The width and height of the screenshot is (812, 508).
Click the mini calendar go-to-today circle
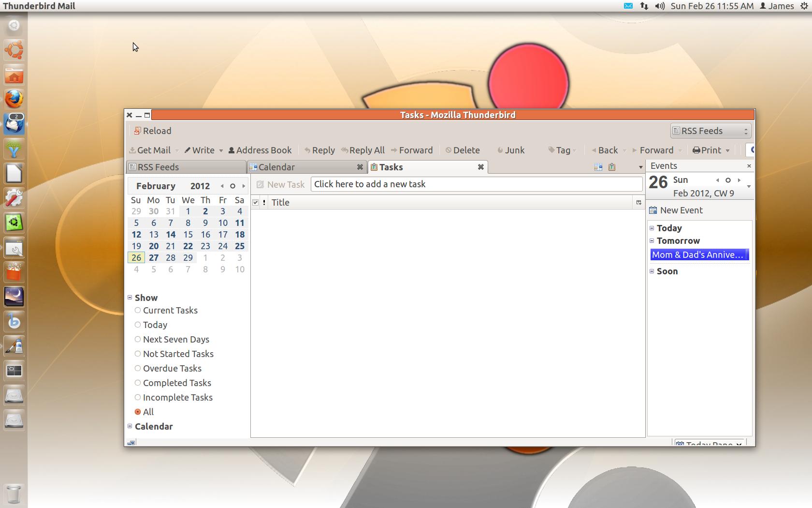pyautogui.click(x=232, y=186)
